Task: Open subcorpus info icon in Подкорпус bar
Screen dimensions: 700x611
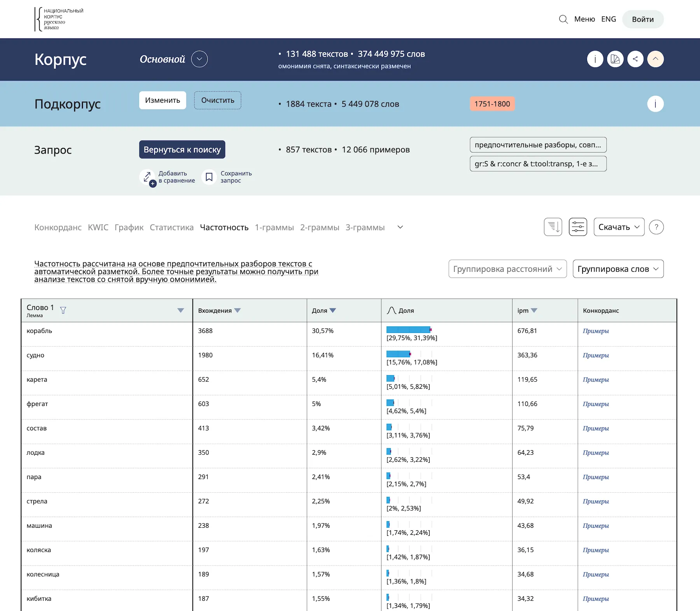Action: 655,104
